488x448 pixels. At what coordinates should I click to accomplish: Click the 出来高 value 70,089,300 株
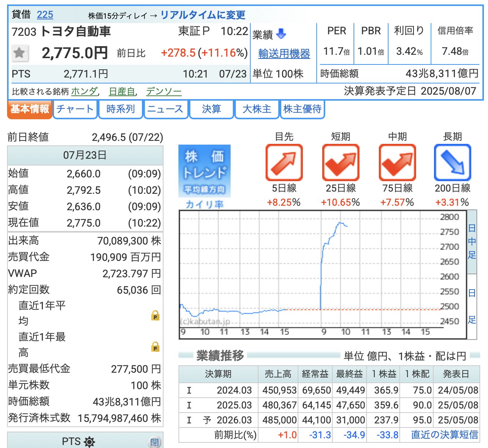tap(129, 241)
